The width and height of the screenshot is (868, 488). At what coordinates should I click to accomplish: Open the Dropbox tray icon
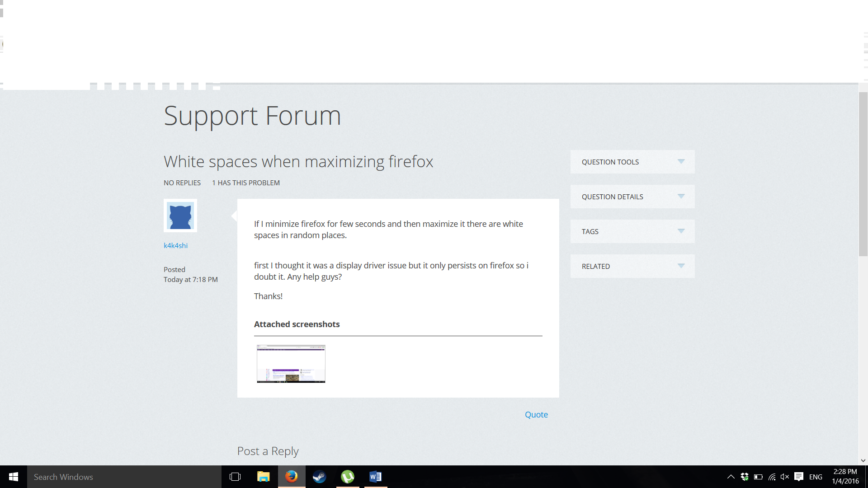(745, 477)
